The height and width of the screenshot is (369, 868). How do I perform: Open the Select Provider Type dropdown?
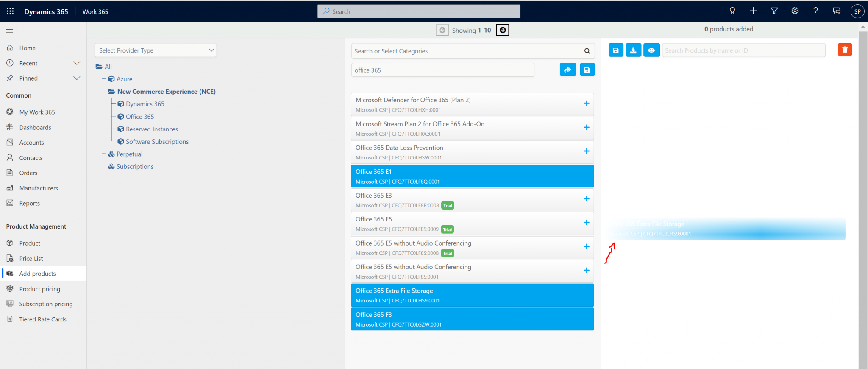[156, 50]
